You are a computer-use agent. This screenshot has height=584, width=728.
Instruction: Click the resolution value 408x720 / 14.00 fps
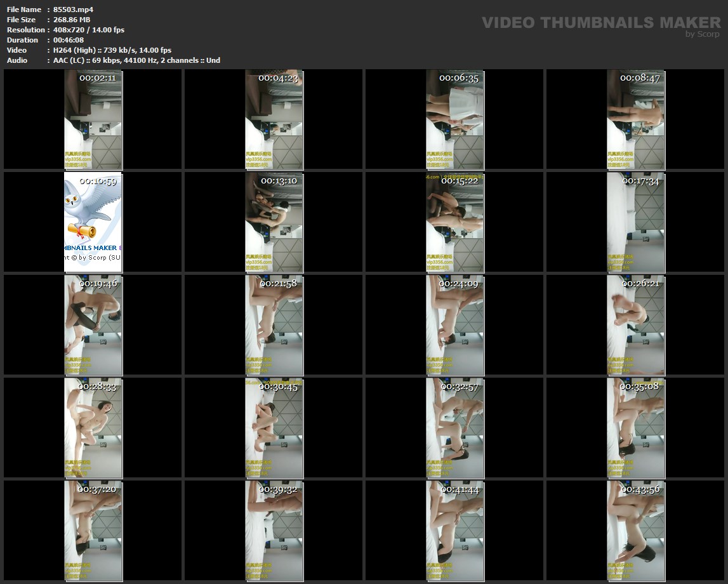pyautogui.click(x=89, y=30)
